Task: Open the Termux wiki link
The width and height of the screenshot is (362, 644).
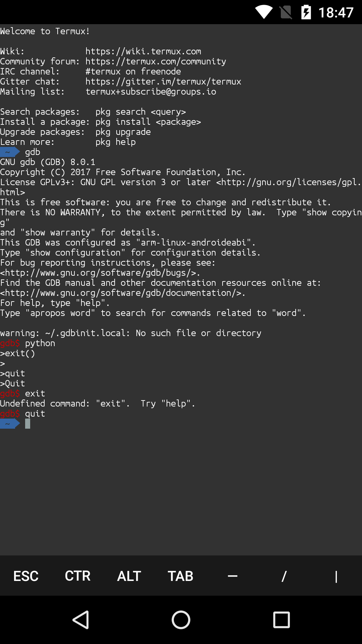Action: (143, 51)
